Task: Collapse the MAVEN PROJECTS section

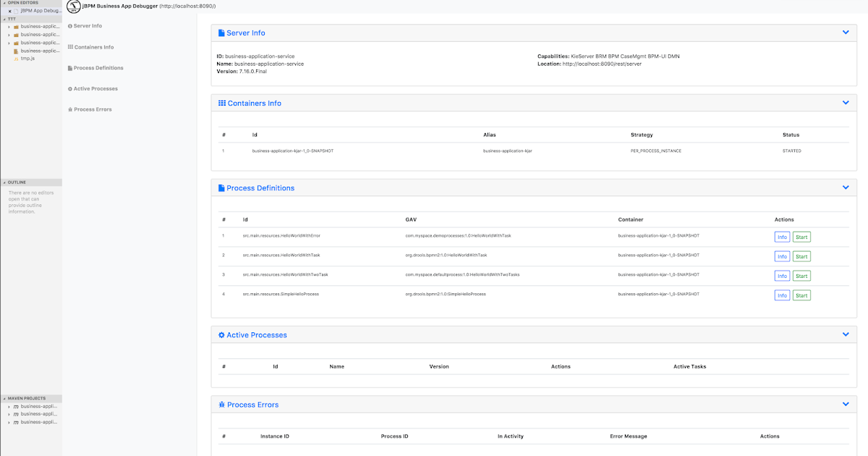Action: pyautogui.click(x=31, y=398)
